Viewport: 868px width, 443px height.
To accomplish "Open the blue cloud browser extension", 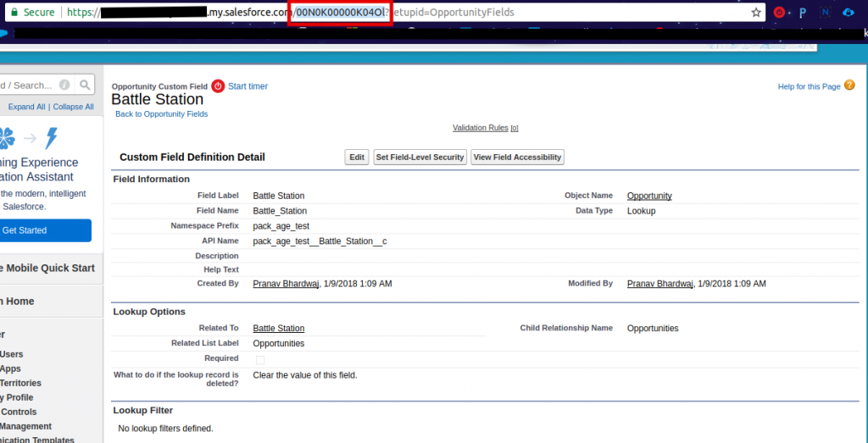I will [x=850, y=13].
